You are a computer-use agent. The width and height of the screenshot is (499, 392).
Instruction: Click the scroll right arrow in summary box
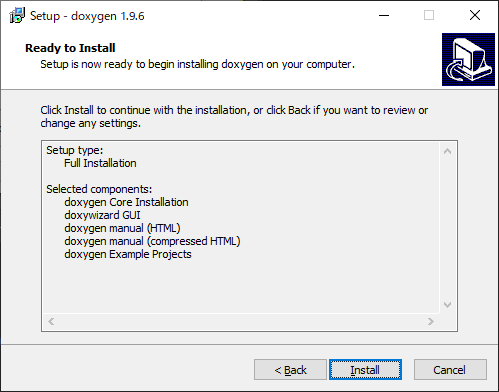click(431, 321)
